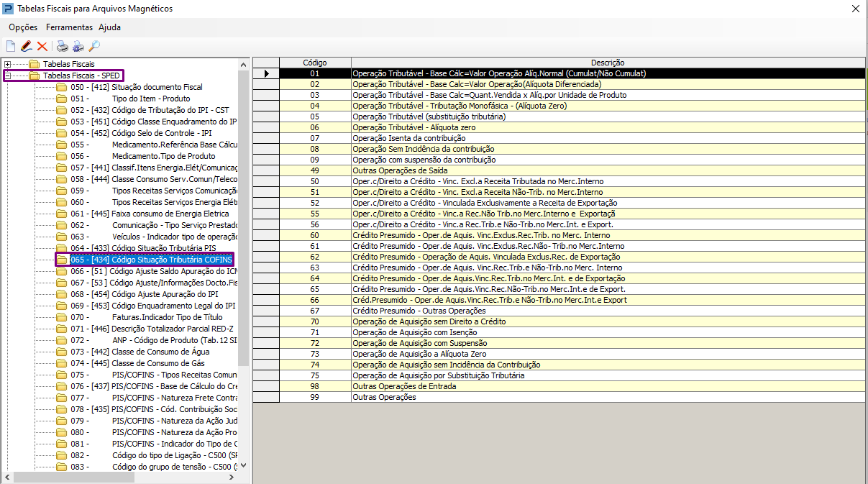868x484 pixels.
Task: Click the application logo in title bar
Action: click(x=9, y=9)
